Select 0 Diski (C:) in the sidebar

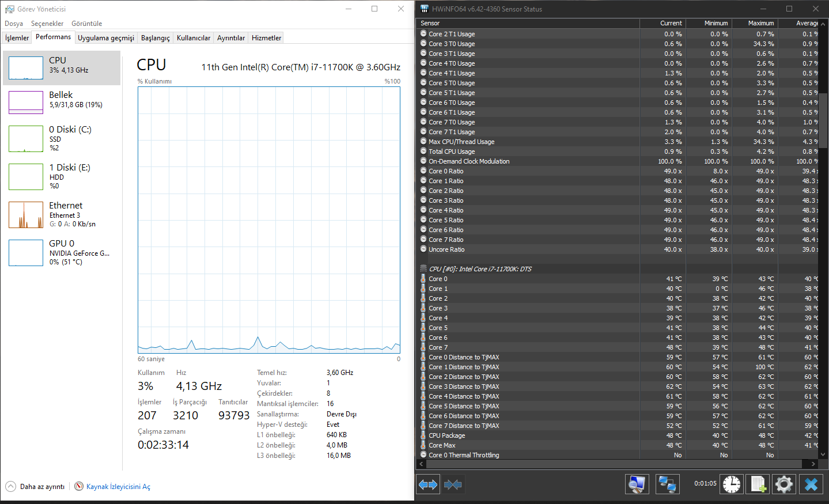(x=62, y=139)
